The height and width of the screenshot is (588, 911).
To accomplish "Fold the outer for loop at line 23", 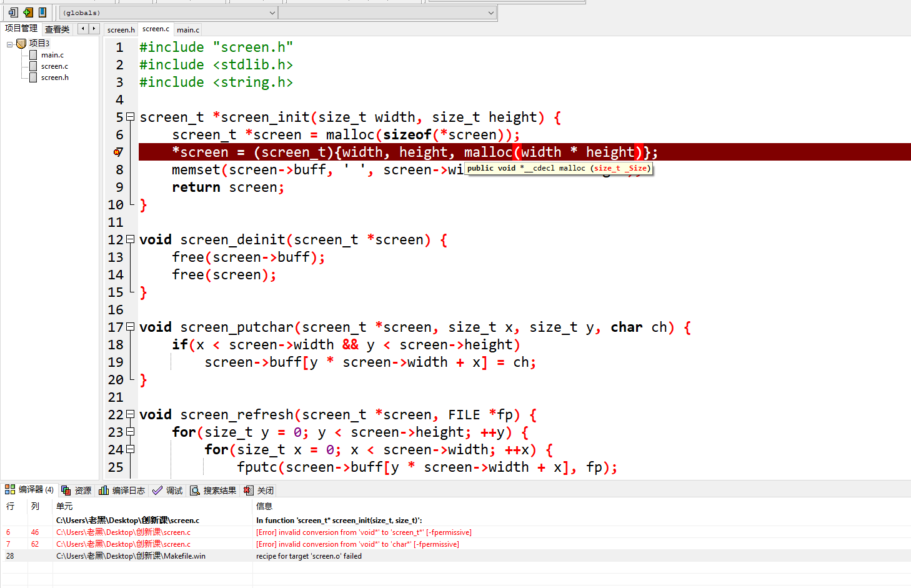I will (131, 432).
